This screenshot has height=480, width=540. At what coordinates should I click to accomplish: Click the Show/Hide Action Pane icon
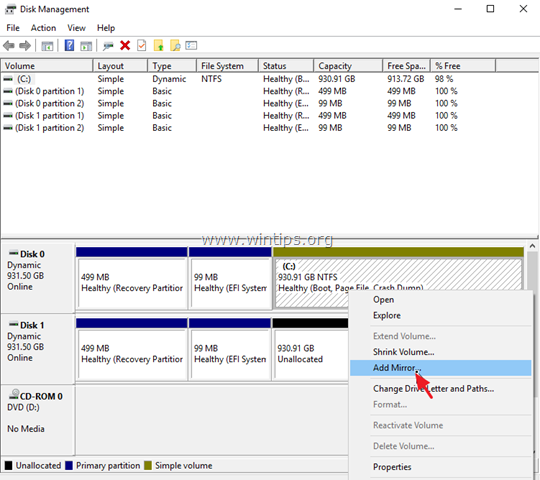pyautogui.click(x=86, y=46)
